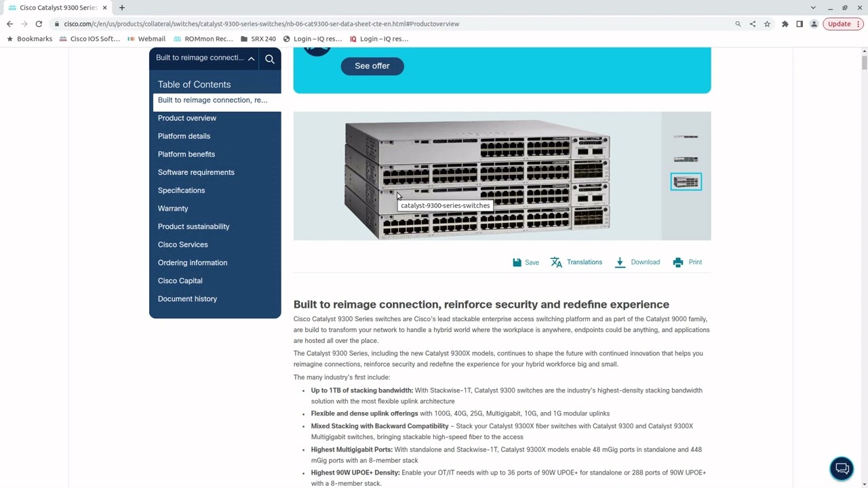
Task: Close the Cisco Catalyst 9300 tab
Action: pos(105,7)
